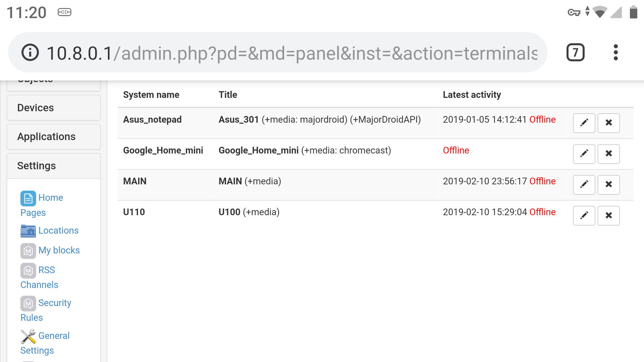Screen dimensions: 644x362
Task: Edit the MAIN terminal
Action: [584, 185]
